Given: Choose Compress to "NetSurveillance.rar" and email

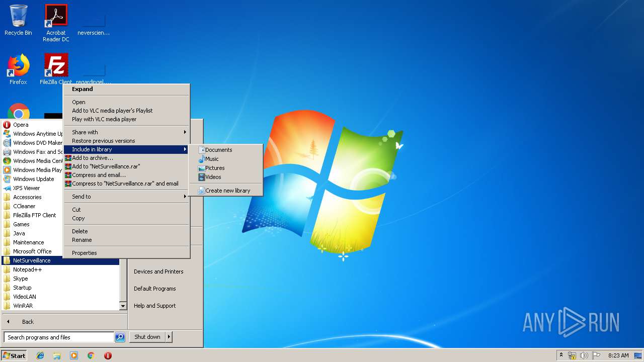Looking at the screenshot, I should pyautogui.click(x=126, y=184).
